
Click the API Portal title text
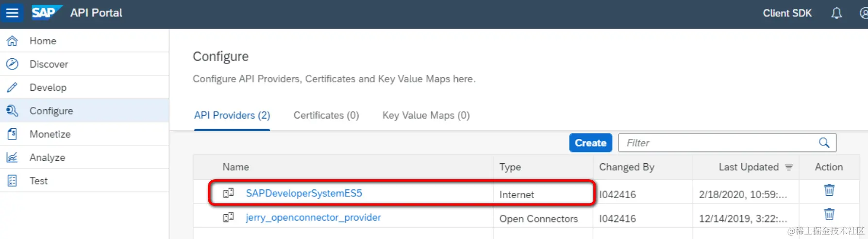click(96, 13)
